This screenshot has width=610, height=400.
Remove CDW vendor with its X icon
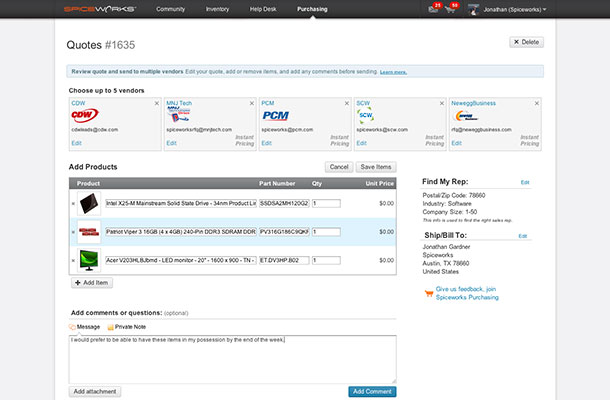157,103
